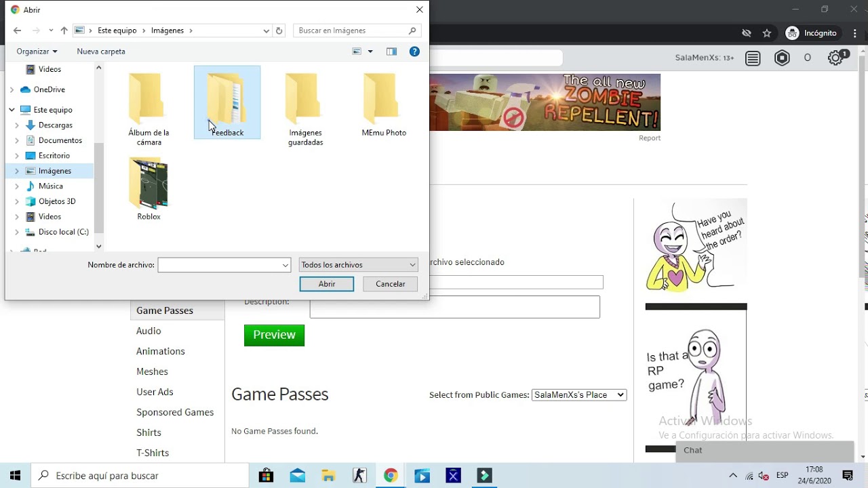Open the T-Shirts sidebar tab
This screenshot has width=868, height=488.
click(x=153, y=453)
